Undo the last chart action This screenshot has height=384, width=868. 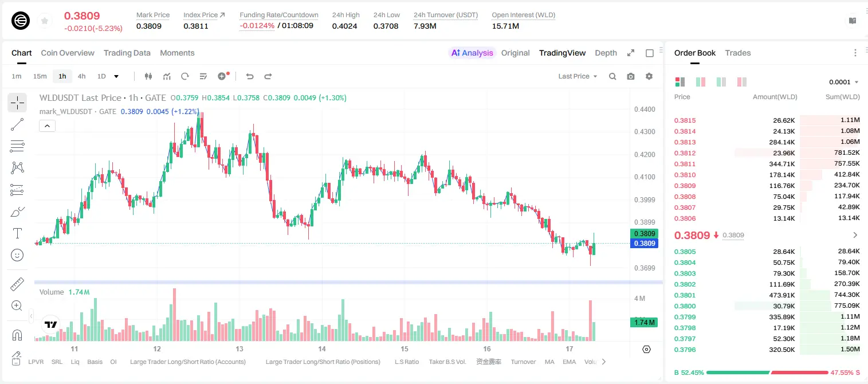pos(249,76)
